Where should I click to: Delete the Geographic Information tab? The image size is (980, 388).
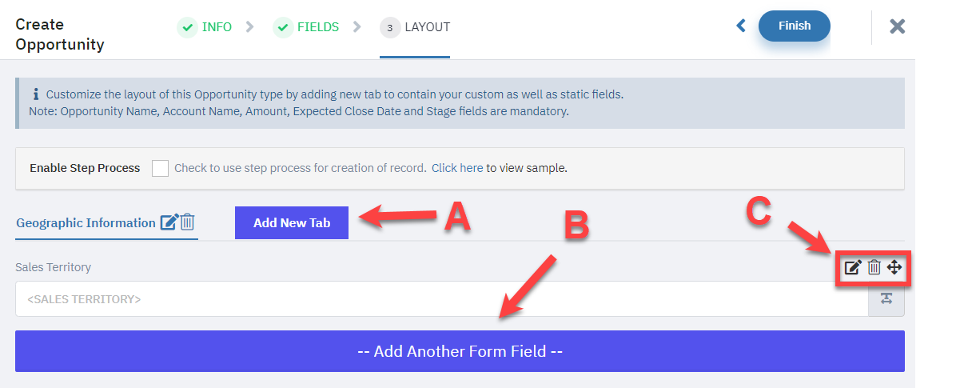(188, 222)
